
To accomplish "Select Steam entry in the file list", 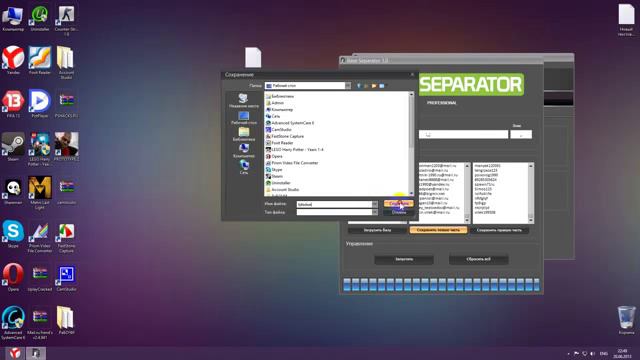I will 274,176.
